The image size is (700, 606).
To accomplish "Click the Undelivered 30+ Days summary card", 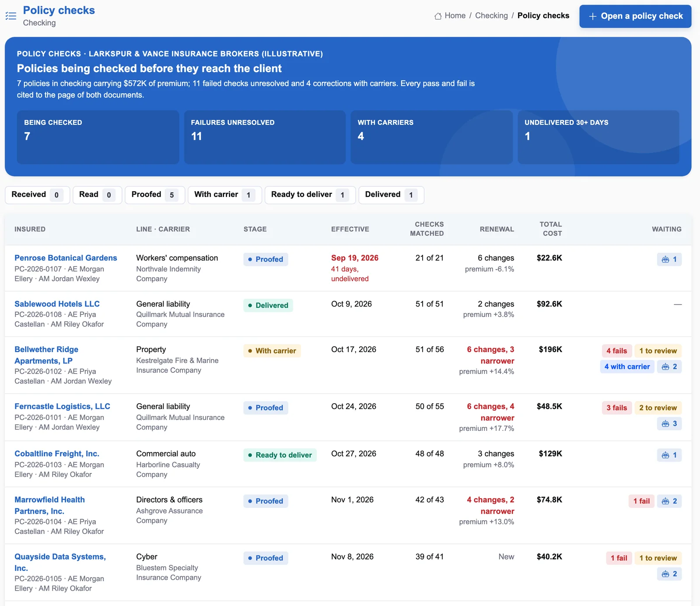I will [x=598, y=137].
